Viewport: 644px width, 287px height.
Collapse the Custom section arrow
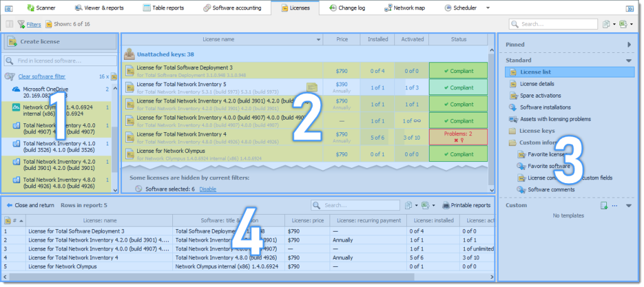[x=629, y=206]
